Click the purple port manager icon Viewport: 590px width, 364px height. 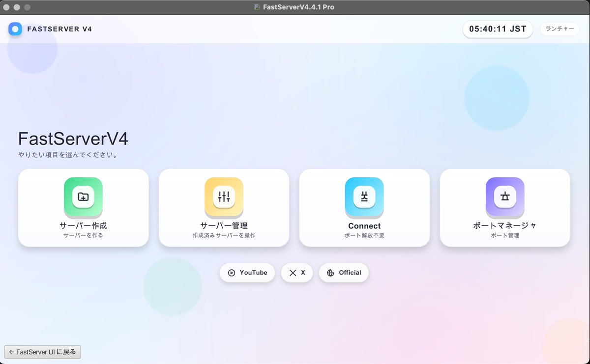coord(505,197)
